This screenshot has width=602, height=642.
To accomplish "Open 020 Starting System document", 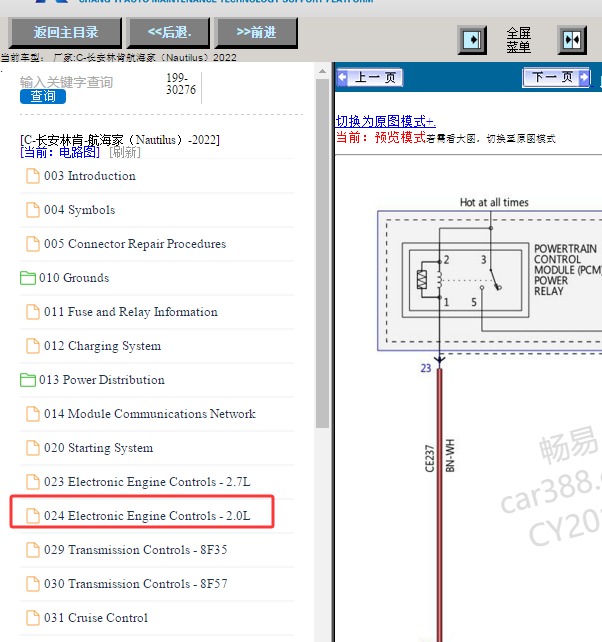I will click(x=98, y=448).
